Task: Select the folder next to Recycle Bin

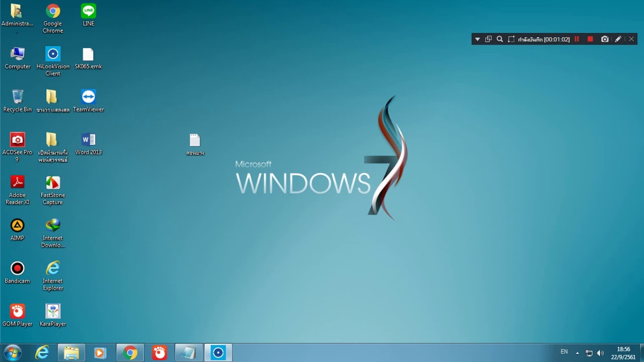Action: click(53, 101)
